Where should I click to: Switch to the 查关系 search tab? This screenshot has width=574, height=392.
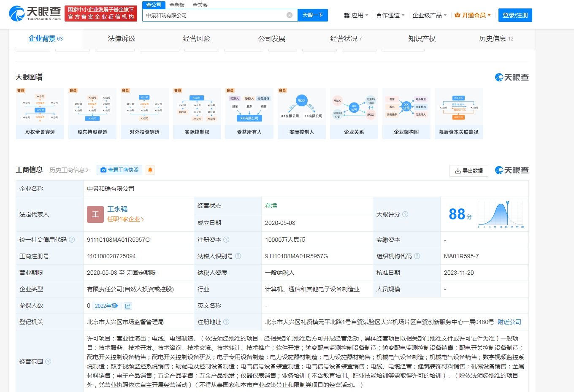200,5
